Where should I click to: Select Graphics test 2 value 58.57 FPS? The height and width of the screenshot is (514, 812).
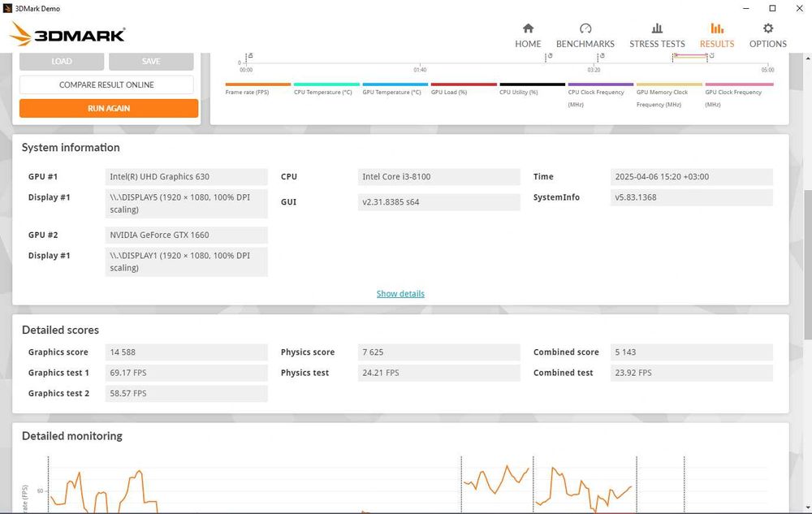pos(187,393)
